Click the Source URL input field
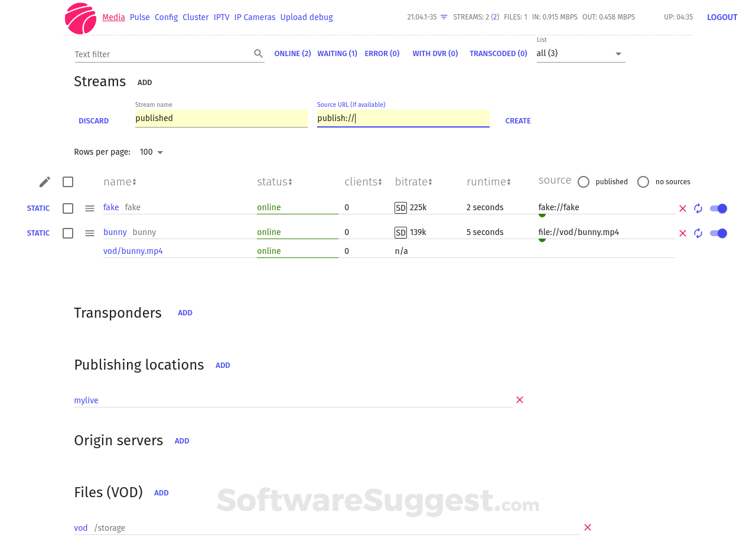The height and width of the screenshot is (558, 756). [403, 118]
